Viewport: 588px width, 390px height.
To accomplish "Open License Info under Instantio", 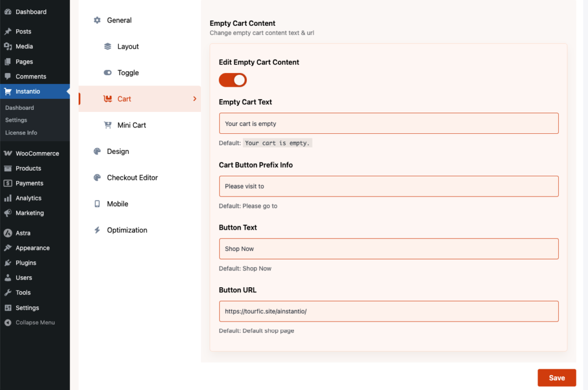I will pyautogui.click(x=21, y=133).
